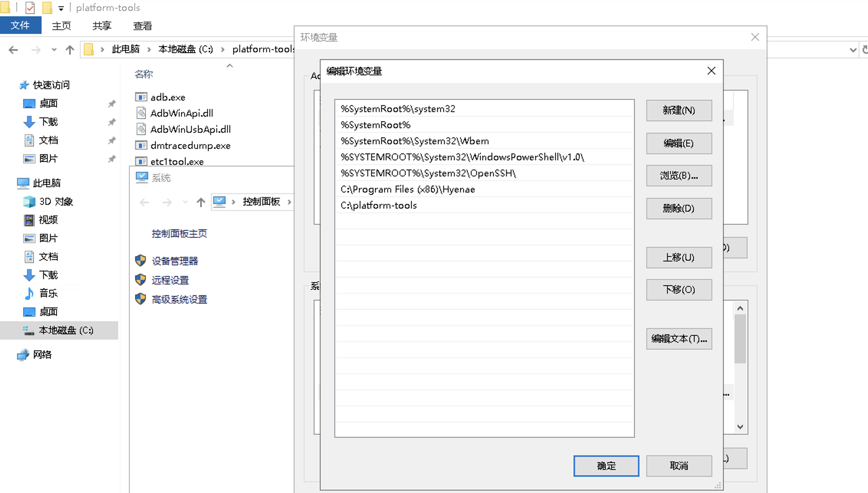Open the 文件 ribbon menu
868x493 pixels.
pyautogui.click(x=20, y=25)
